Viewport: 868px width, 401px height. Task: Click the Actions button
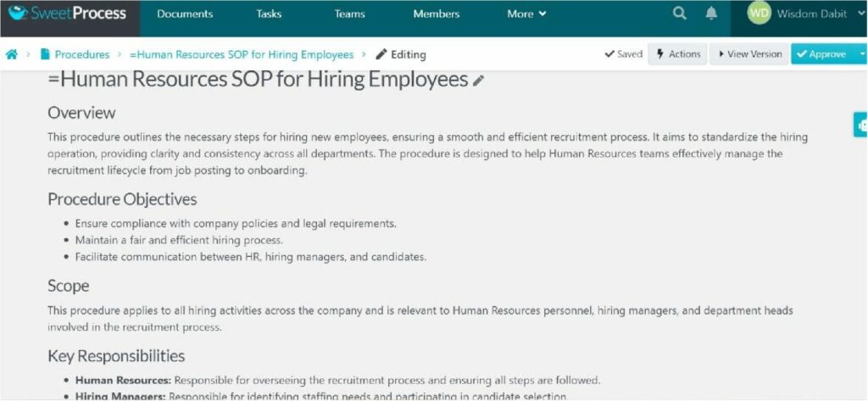678,54
